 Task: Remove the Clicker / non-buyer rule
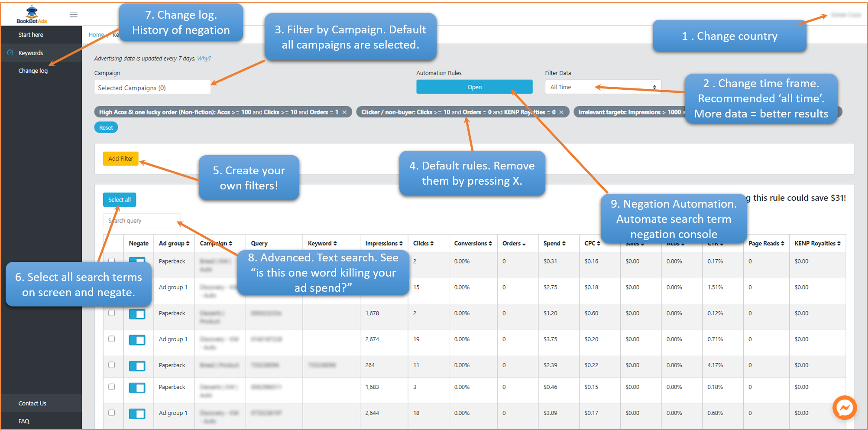point(561,112)
